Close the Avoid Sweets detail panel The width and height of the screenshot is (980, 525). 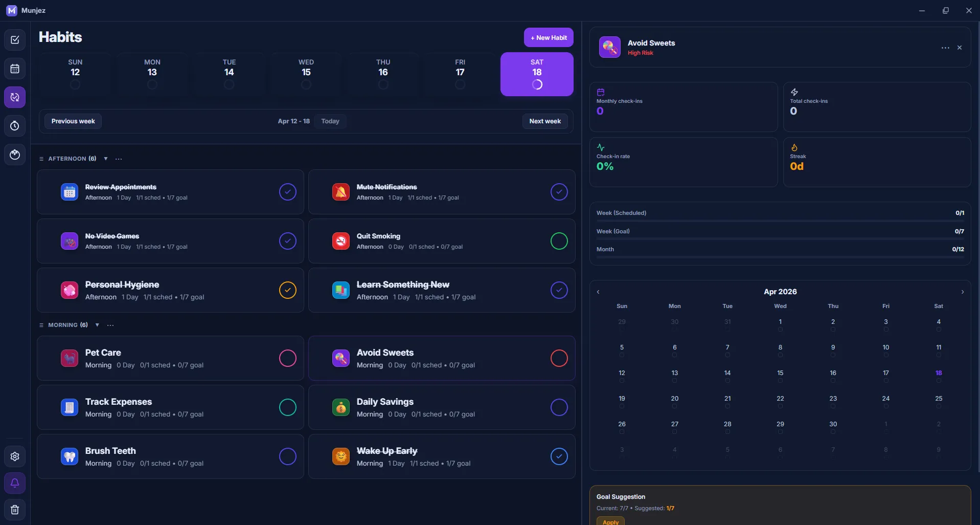(960, 48)
